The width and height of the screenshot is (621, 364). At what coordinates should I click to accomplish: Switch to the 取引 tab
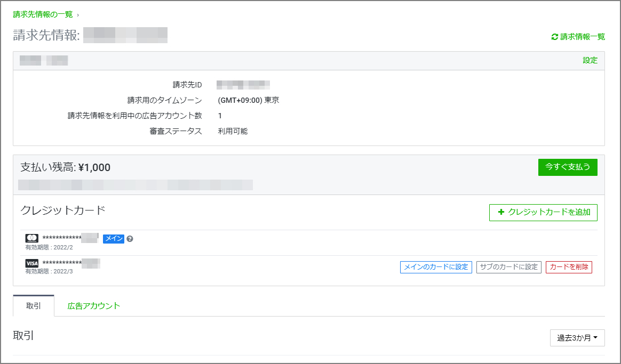(x=34, y=306)
